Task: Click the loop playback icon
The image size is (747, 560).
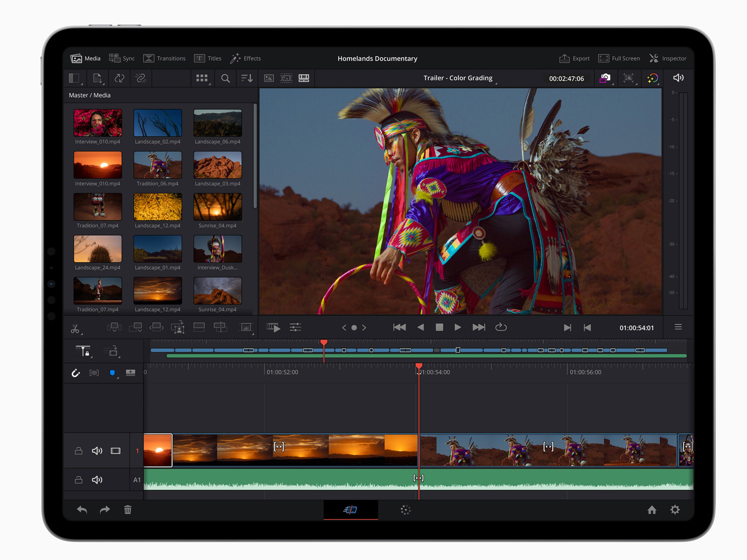Action: pyautogui.click(x=501, y=327)
